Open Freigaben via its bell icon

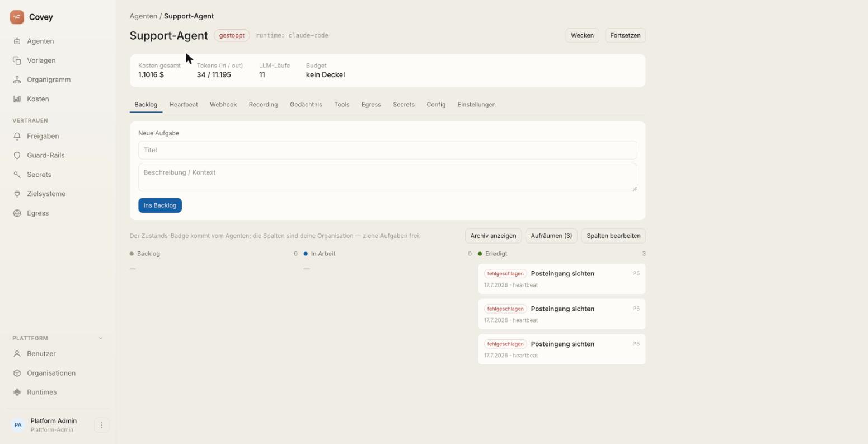point(17,136)
